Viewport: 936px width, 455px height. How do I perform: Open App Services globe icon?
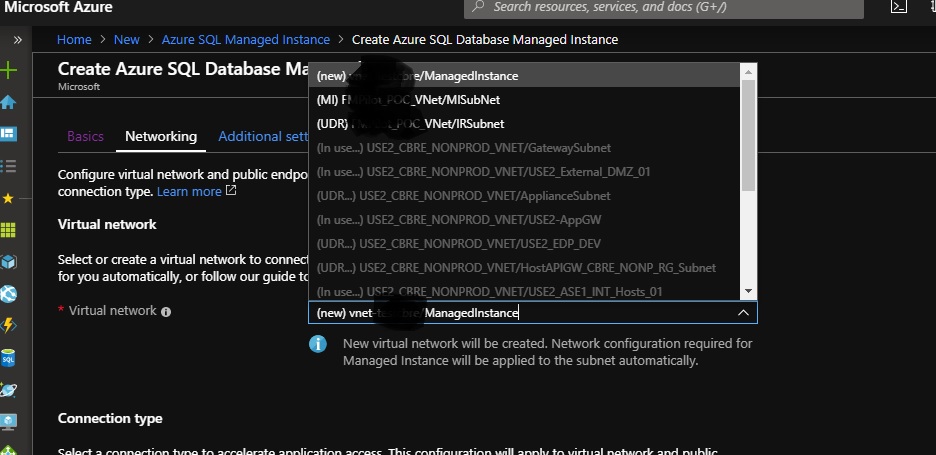(x=8, y=294)
